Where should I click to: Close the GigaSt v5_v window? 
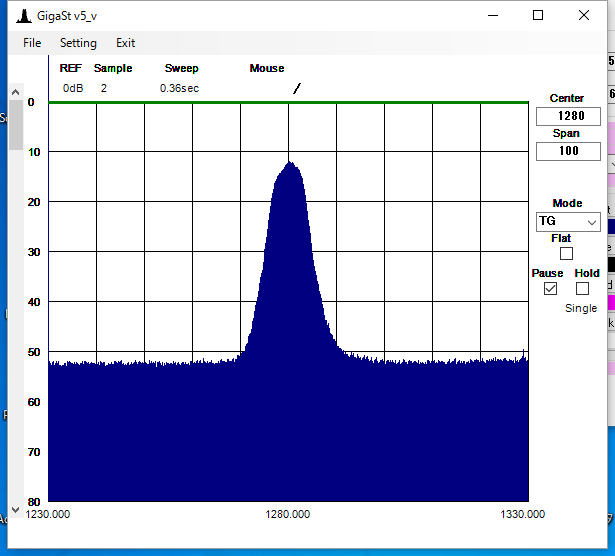click(584, 15)
